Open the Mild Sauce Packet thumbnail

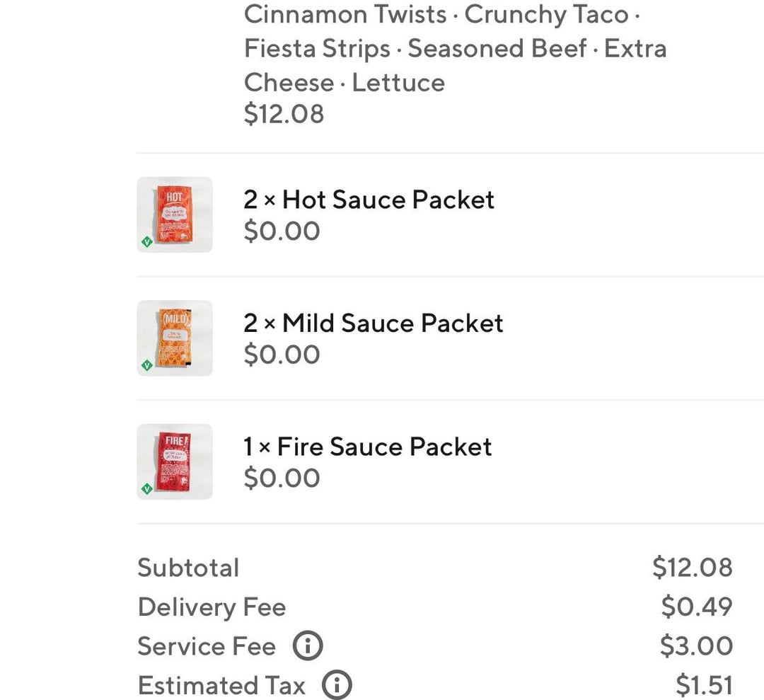click(175, 338)
